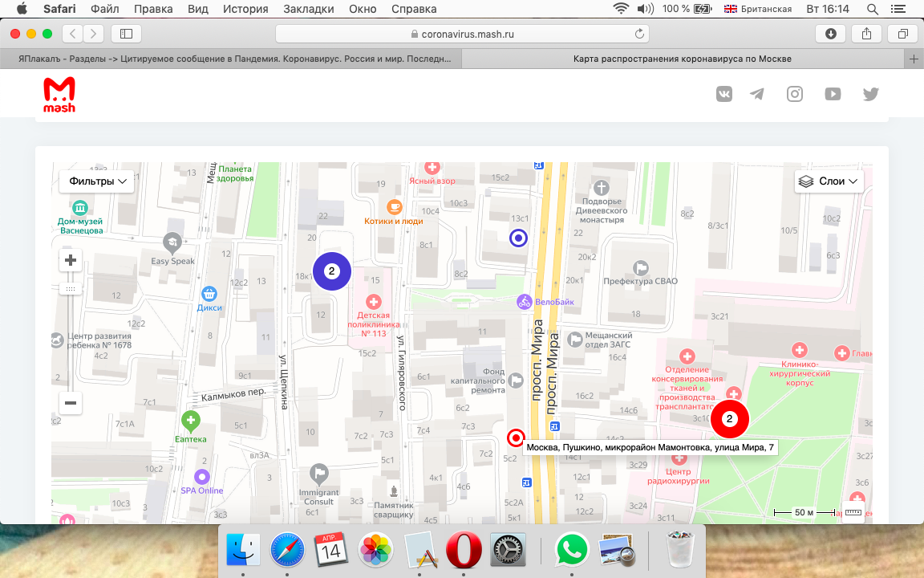The height and width of the screenshot is (578, 924).
Task: Click the Центр радиохирургии label
Action: pos(679,477)
